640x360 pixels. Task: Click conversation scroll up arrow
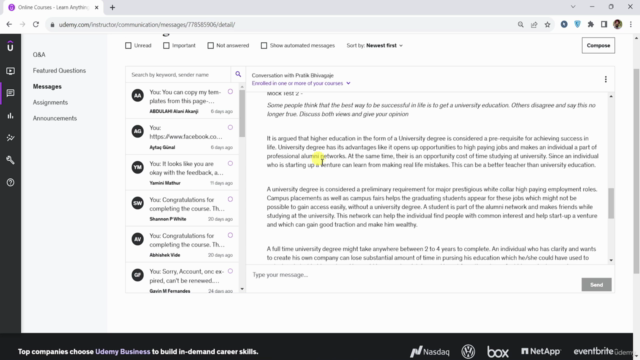point(611,96)
